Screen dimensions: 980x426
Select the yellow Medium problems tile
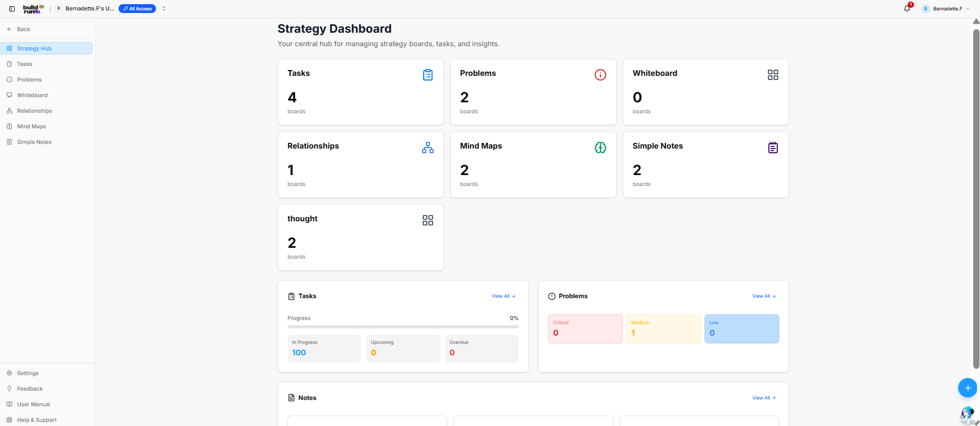pyautogui.click(x=663, y=329)
